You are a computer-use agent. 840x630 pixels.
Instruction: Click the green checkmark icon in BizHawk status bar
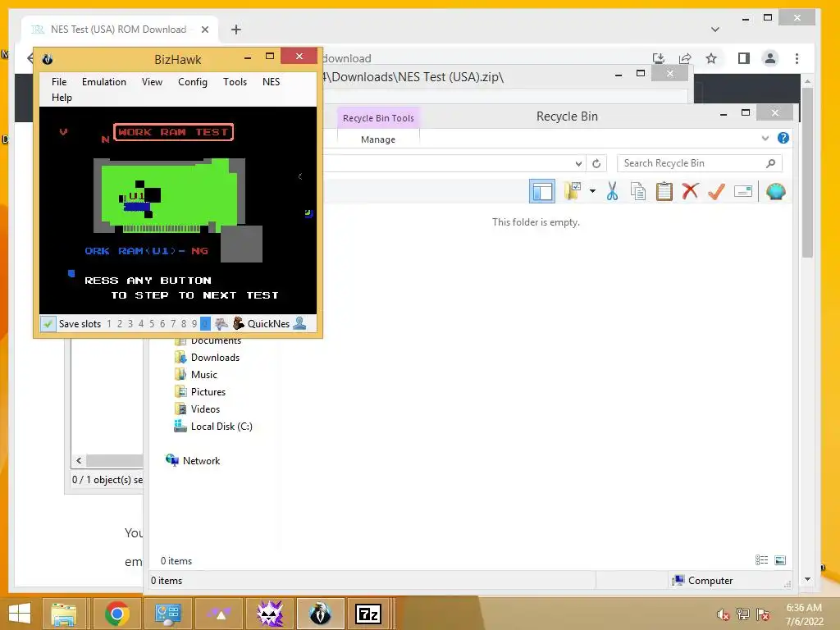(48, 323)
